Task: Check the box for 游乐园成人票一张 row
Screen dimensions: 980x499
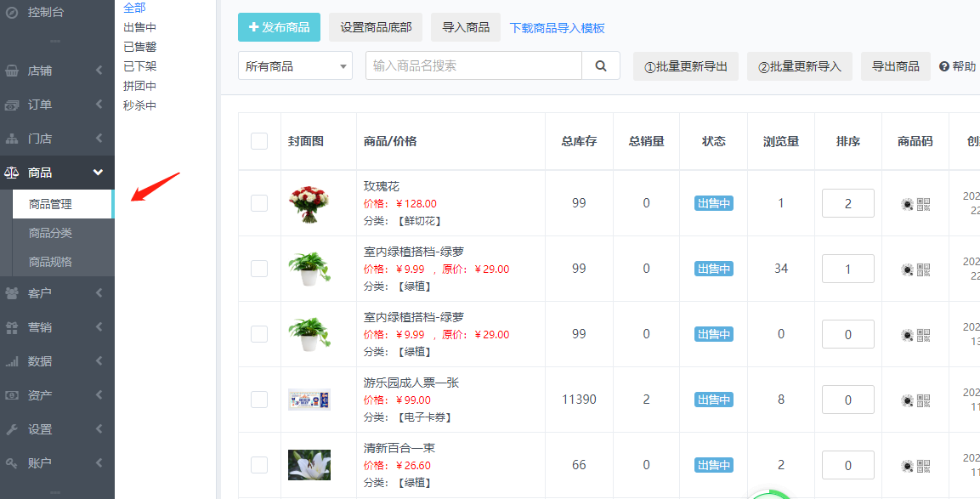Action: click(x=259, y=399)
